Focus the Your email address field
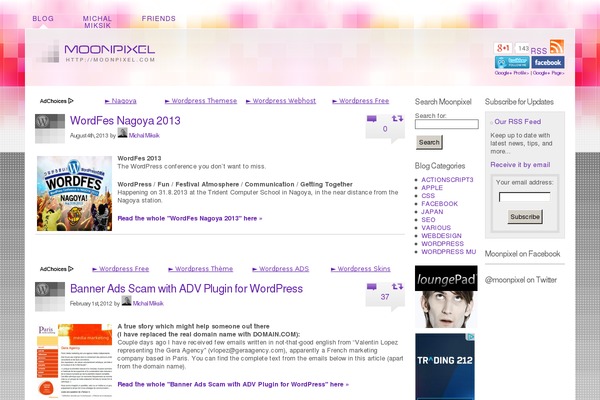The image size is (600, 400). coord(524,197)
